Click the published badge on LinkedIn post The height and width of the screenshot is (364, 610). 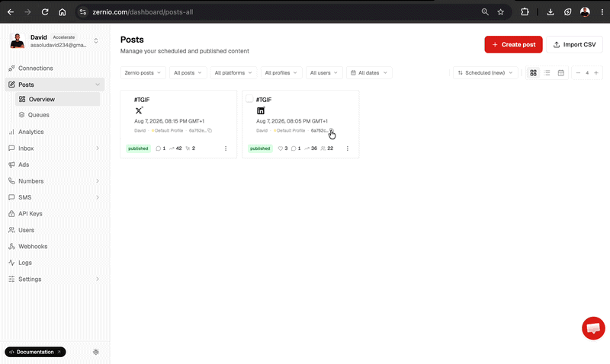(x=260, y=148)
